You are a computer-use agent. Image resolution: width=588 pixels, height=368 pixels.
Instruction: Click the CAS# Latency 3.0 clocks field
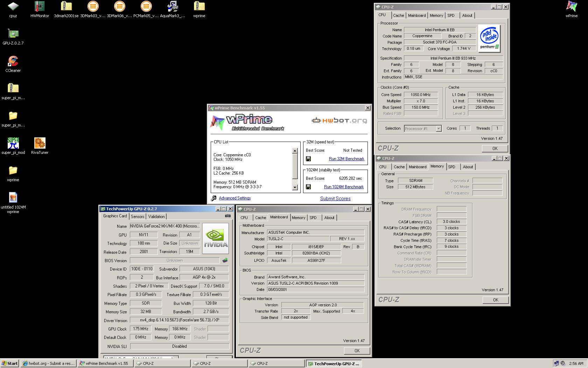coord(451,222)
